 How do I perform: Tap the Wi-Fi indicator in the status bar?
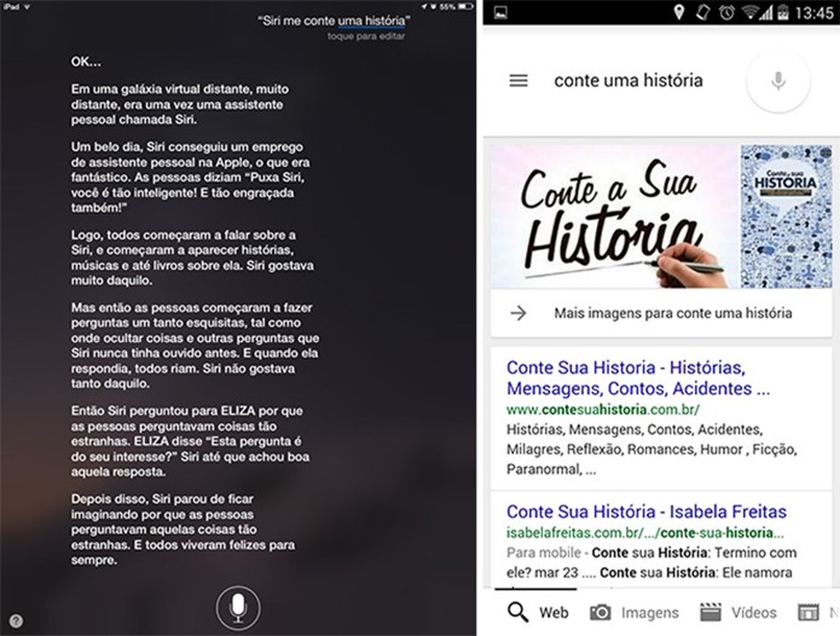coord(751,11)
